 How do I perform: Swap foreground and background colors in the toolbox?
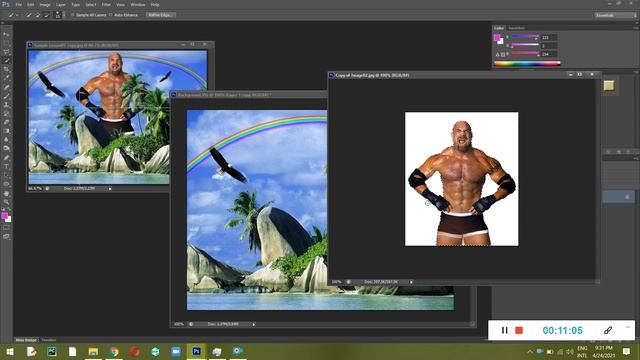point(10,209)
